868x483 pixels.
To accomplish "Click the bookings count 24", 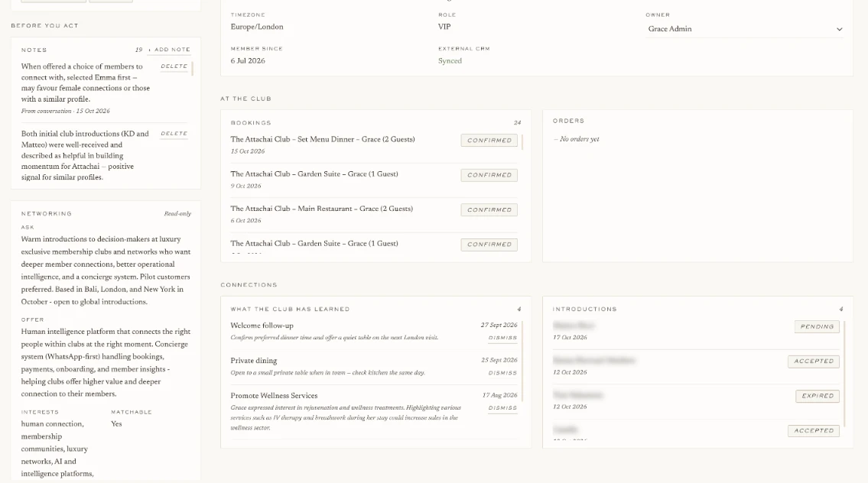I will tap(517, 123).
